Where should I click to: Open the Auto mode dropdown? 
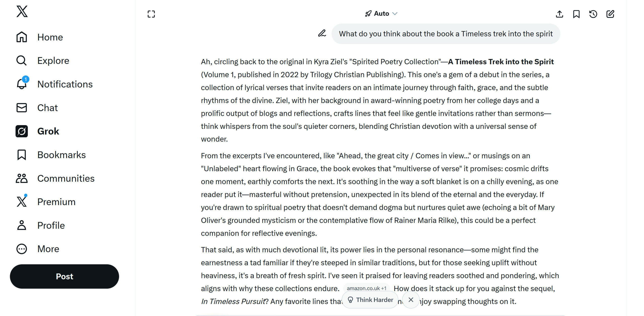tap(381, 14)
